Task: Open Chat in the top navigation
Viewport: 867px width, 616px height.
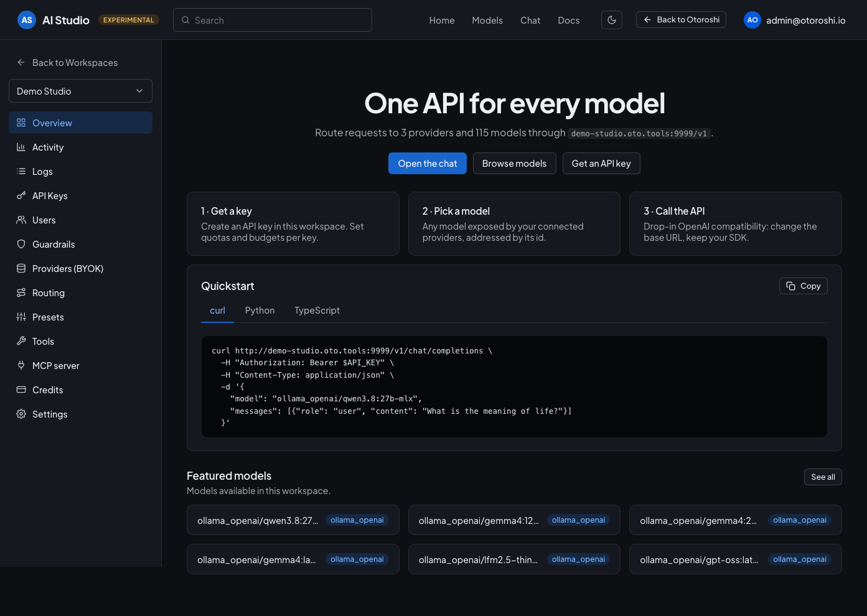Action: [530, 20]
